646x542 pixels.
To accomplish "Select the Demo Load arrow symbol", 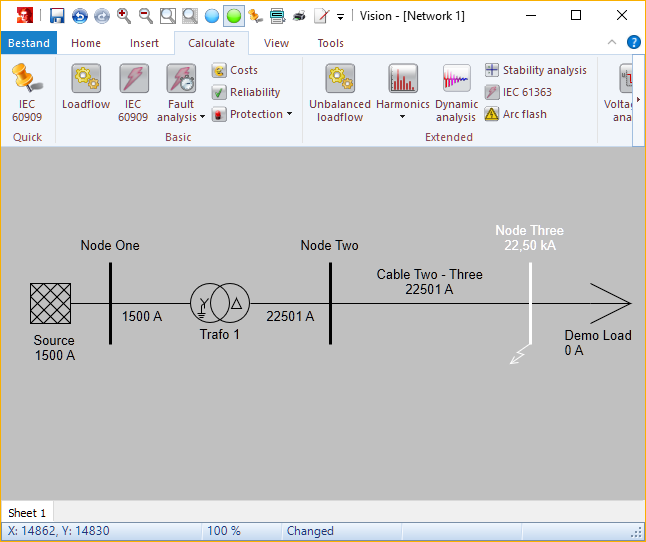I will click(611, 304).
